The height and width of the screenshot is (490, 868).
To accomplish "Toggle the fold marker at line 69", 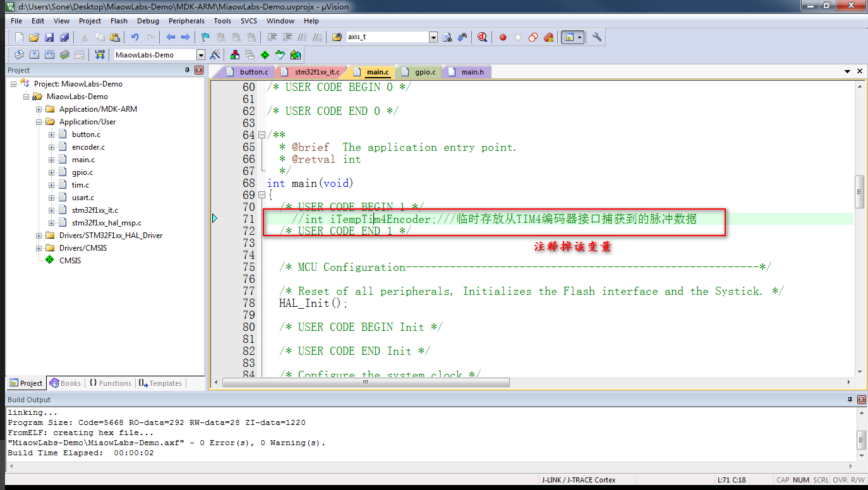I will click(x=262, y=195).
